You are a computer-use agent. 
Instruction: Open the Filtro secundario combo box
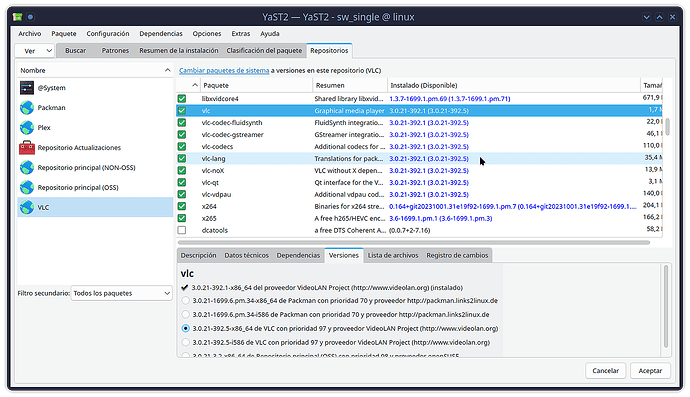click(x=121, y=293)
